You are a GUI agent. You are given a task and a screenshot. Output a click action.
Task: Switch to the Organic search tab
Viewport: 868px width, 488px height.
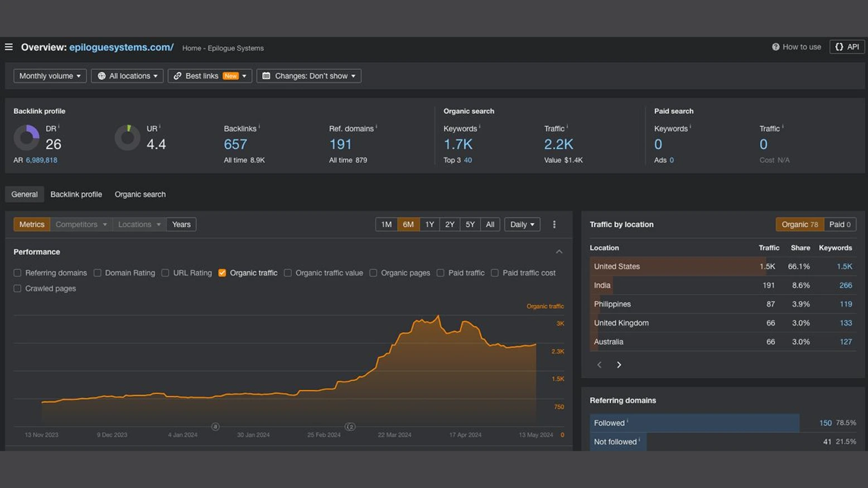[140, 194]
